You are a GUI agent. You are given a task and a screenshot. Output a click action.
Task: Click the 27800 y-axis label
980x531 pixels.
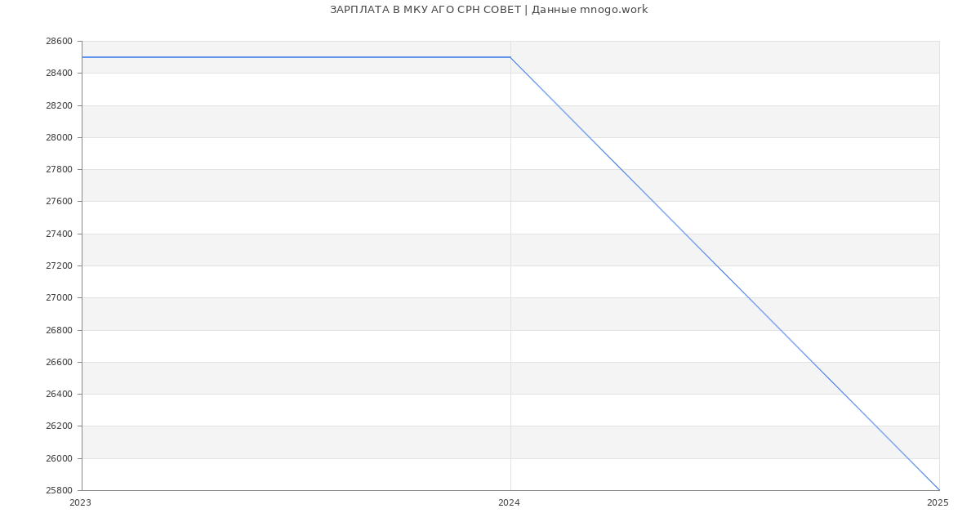(59, 170)
